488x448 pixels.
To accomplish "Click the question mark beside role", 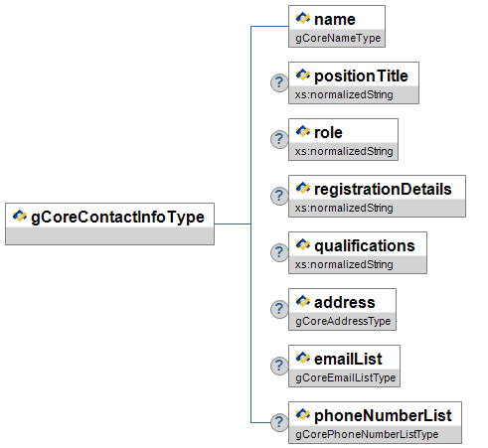I will 279,139.
